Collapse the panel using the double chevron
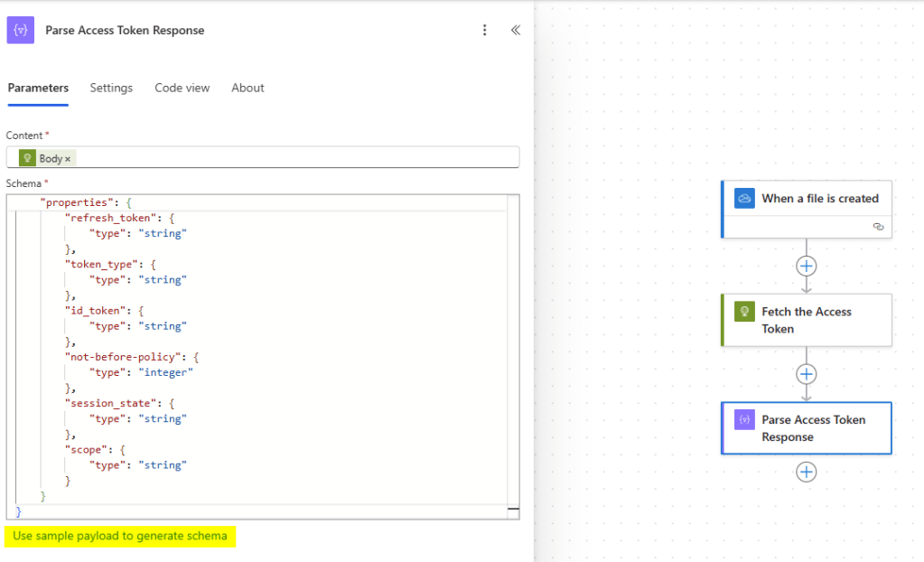The width and height of the screenshot is (924, 562). tap(516, 30)
